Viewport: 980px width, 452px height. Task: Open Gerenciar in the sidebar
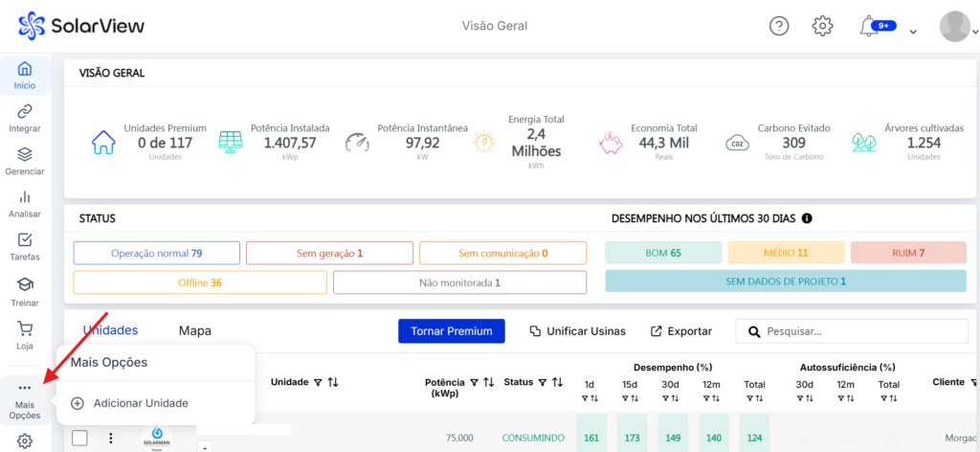click(25, 161)
